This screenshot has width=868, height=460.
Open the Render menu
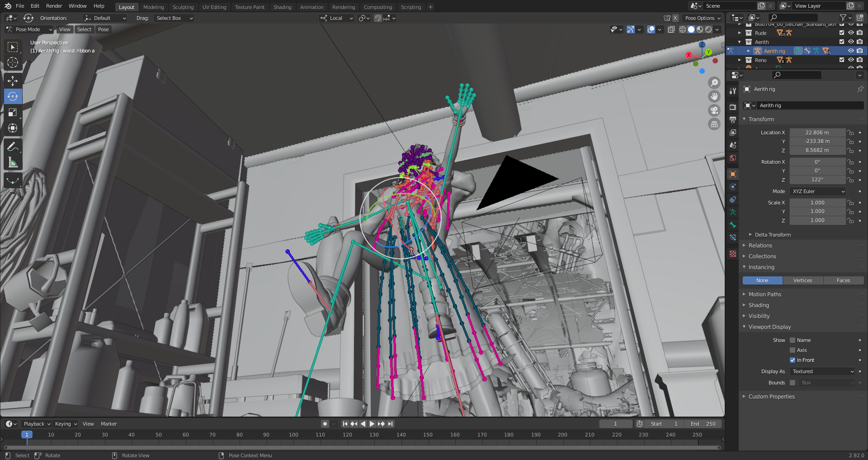pyautogui.click(x=54, y=6)
